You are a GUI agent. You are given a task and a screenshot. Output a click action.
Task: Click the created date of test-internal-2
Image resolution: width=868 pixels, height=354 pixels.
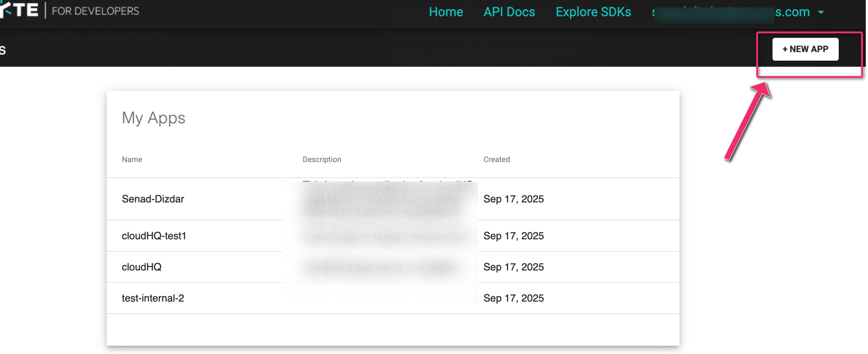pos(513,298)
